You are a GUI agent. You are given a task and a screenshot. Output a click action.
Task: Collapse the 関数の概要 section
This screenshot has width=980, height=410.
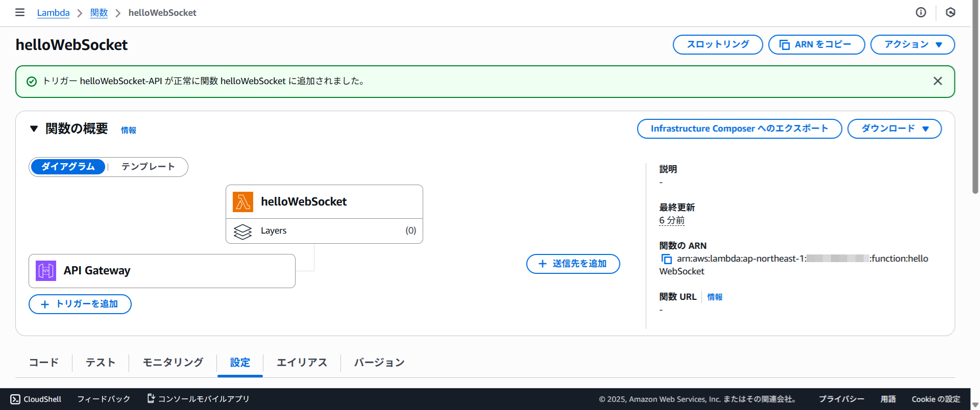click(x=34, y=129)
